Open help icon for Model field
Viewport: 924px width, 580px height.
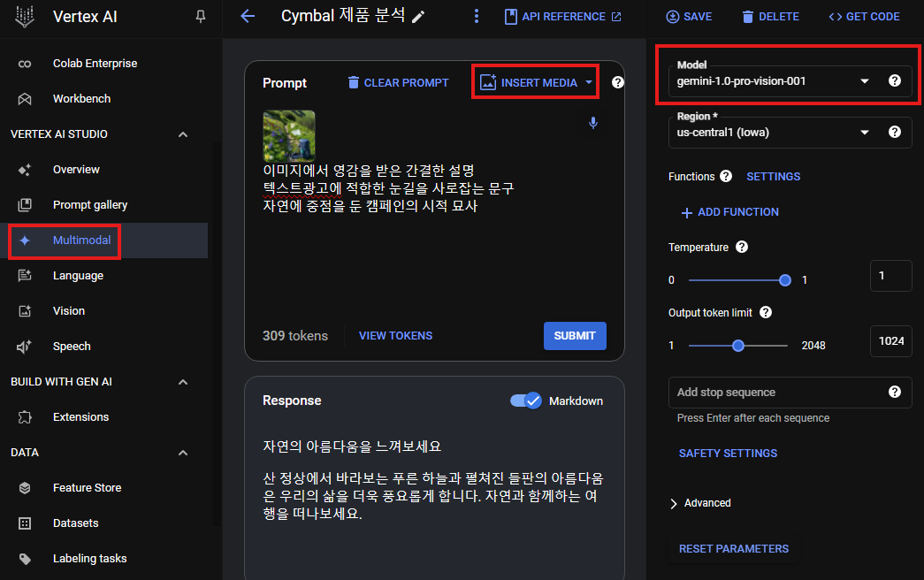click(x=895, y=80)
